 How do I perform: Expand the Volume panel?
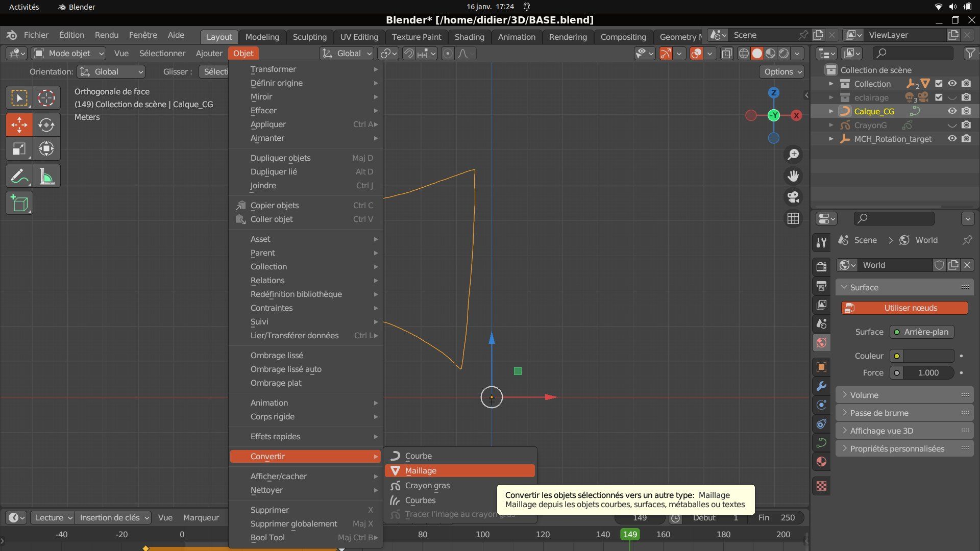tap(904, 395)
